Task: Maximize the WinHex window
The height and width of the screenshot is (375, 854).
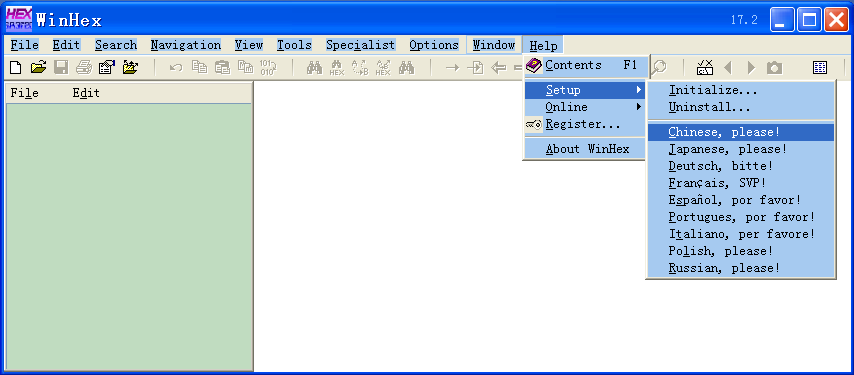Action: 809,20
